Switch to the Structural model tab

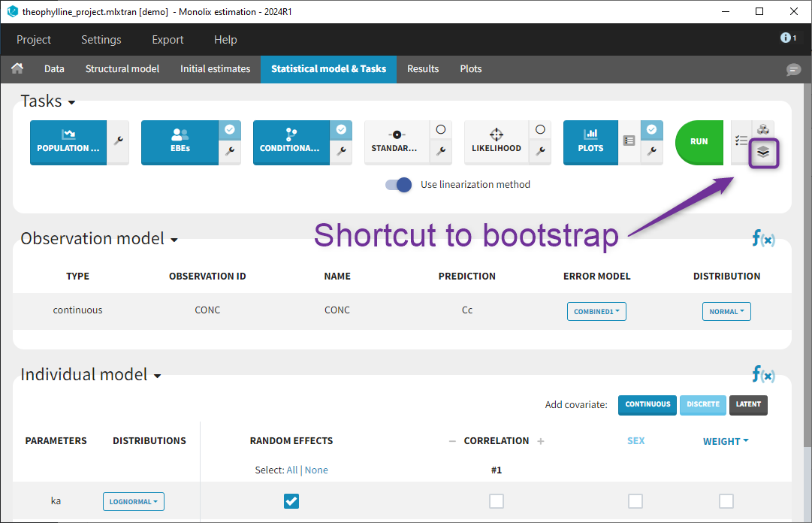[x=122, y=68]
